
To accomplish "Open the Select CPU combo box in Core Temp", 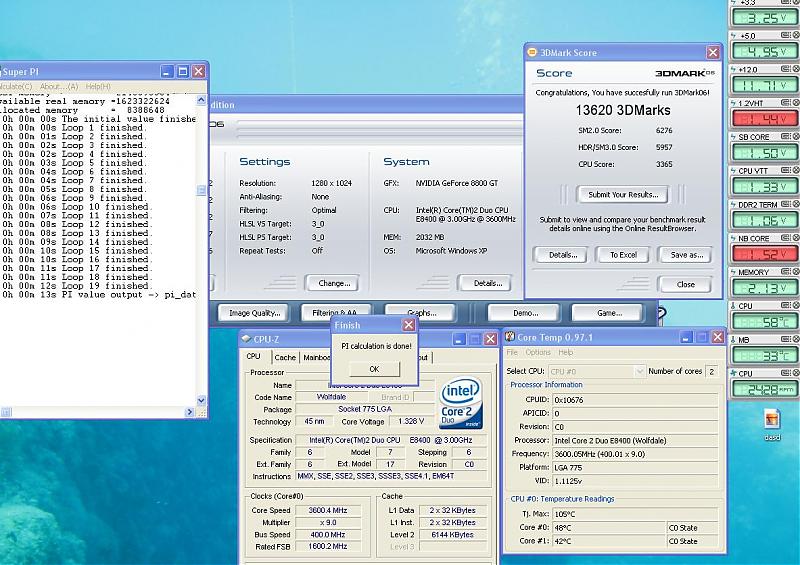I will [597, 372].
